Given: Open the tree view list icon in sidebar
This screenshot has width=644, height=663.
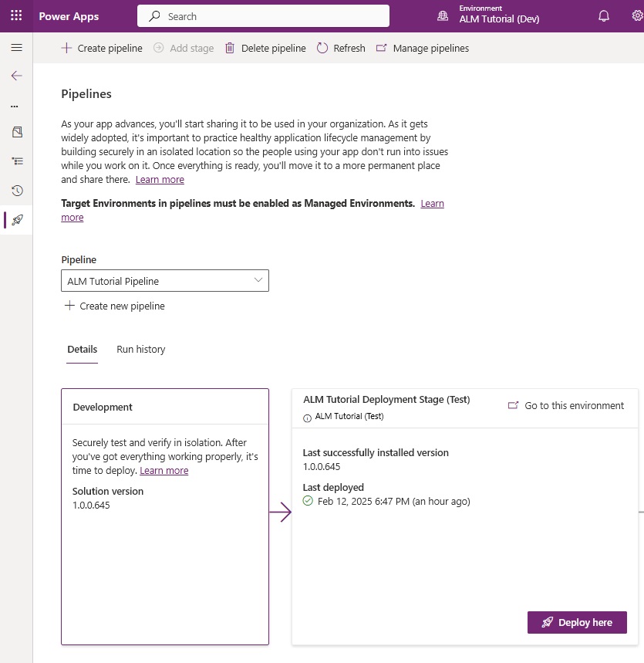Looking at the screenshot, I should click(x=17, y=161).
